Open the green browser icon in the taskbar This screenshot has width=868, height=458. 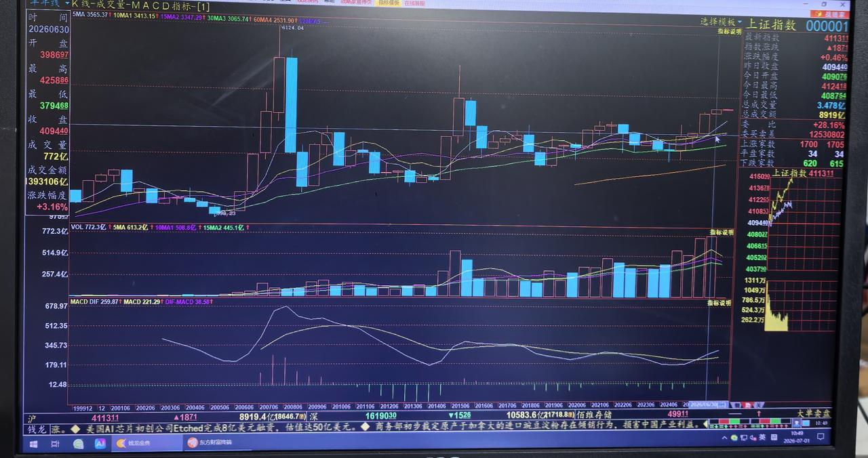click(78, 443)
